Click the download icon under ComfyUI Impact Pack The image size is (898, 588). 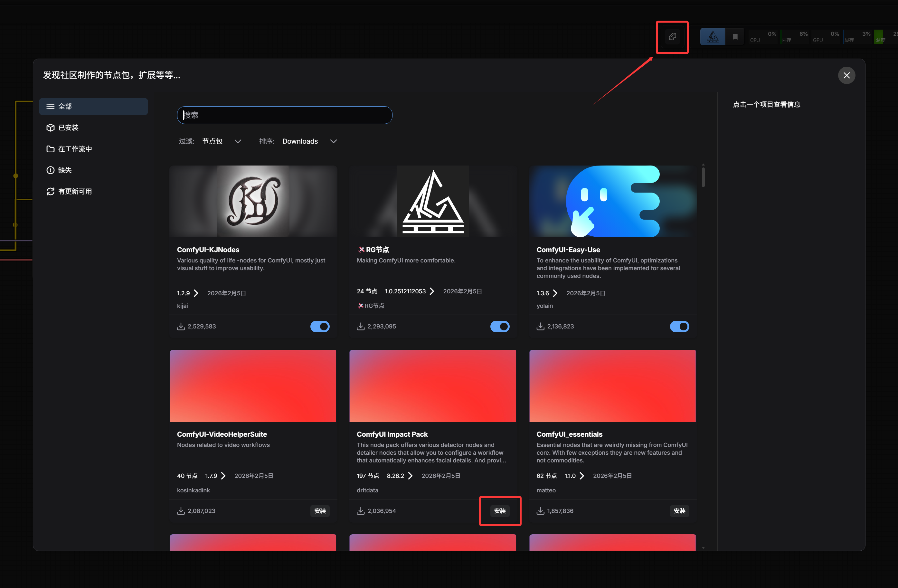(360, 511)
